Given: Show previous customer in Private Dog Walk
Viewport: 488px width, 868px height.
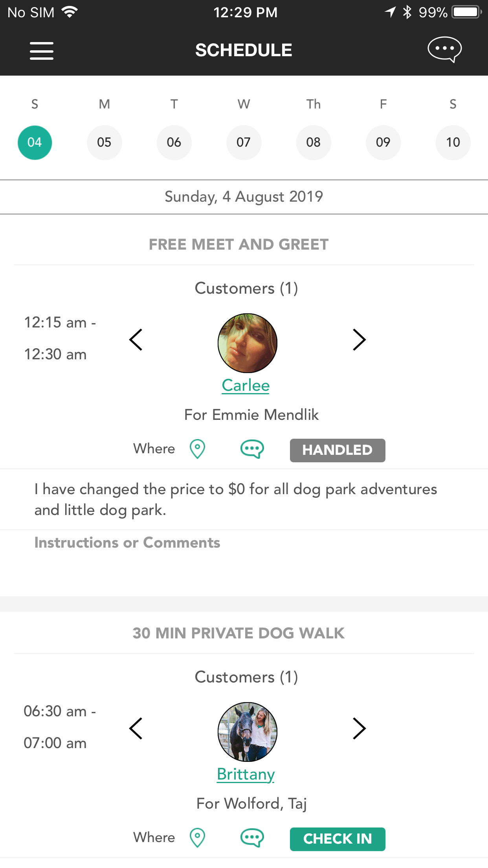Looking at the screenshot, I should [136, 728].
